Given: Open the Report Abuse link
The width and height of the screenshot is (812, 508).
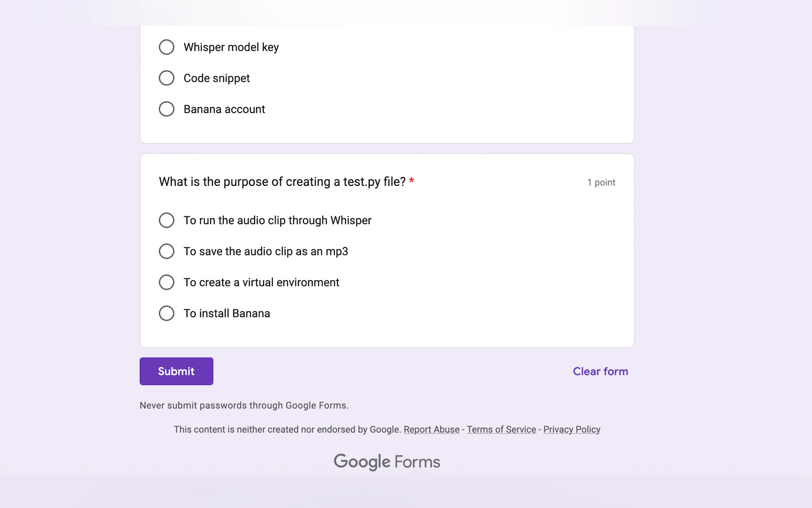Looking at the screenshot, I should (431, 429).
